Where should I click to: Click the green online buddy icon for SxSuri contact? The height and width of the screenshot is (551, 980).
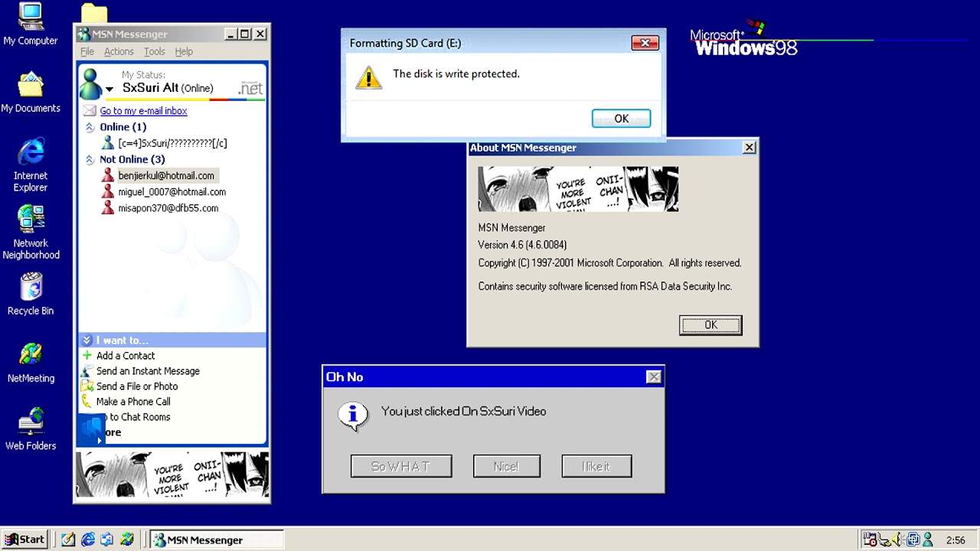point(108,143)
